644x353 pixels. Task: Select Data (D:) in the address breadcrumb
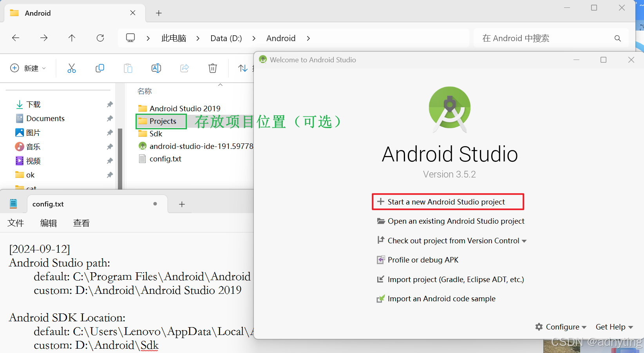226,38
